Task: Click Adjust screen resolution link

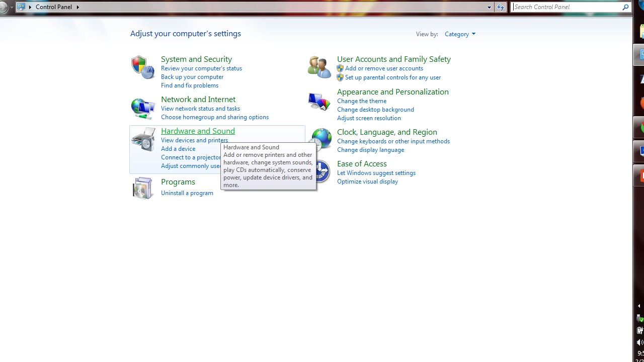Action: 369,118
